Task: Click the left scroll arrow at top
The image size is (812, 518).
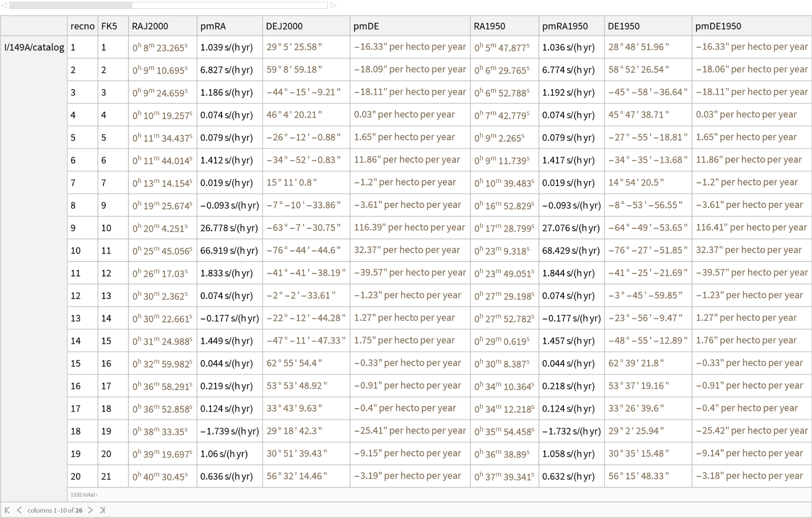Action: [4, 5]
